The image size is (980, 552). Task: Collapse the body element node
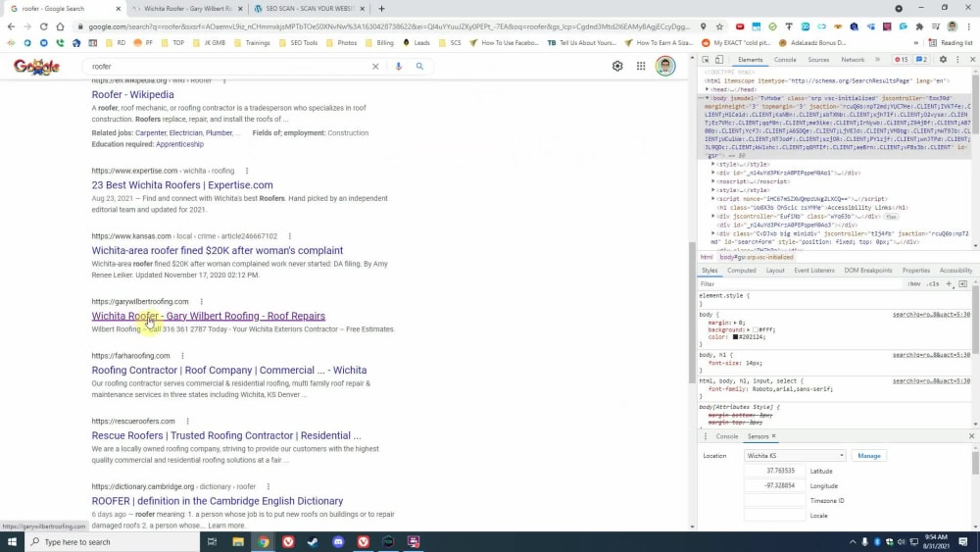tap(707, 98)
